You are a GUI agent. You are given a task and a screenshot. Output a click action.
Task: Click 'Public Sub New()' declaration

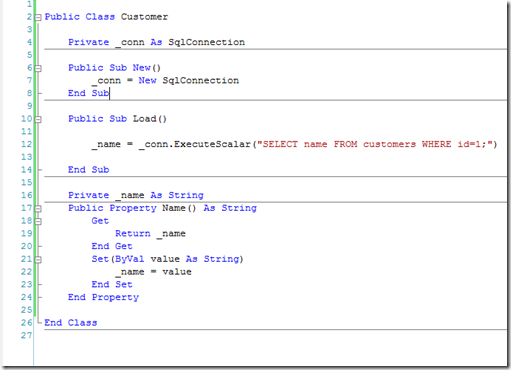(x=114, y=68)
